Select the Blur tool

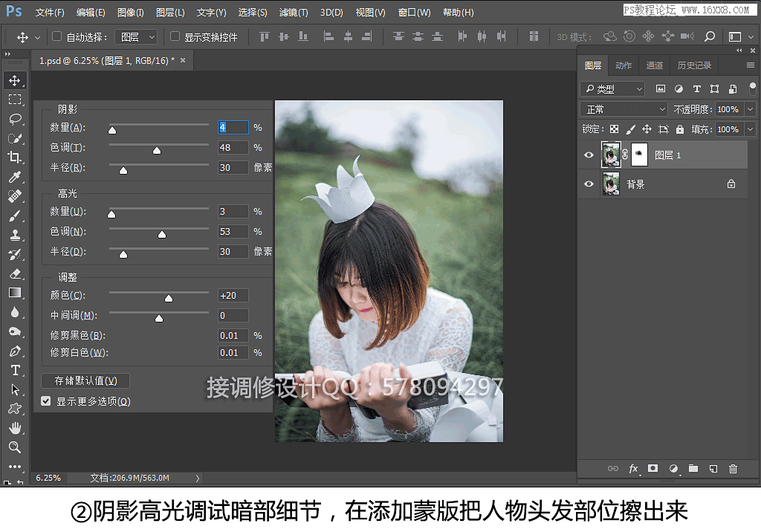tap(15, 312)
